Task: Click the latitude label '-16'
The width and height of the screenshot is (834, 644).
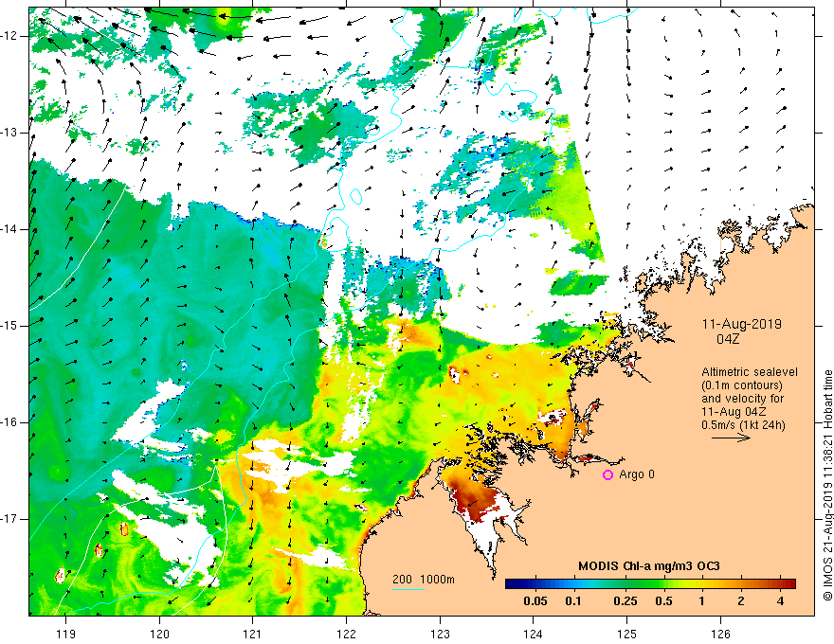Action: tap(9, 422)
